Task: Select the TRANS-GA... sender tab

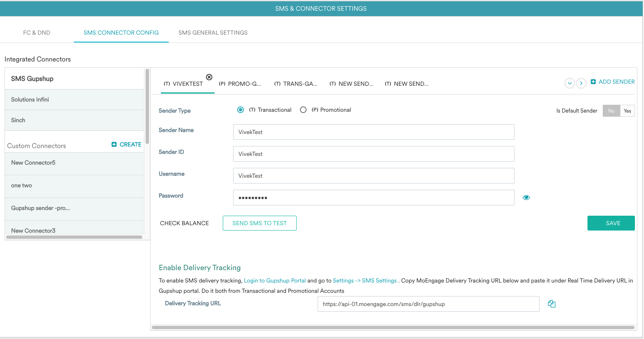Action: [x=296, y=84]
